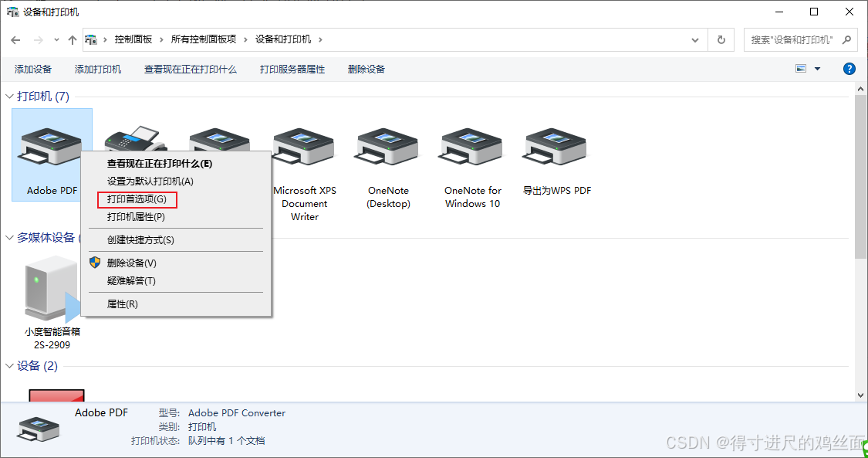Click the title bar devices and printers icon
The height and width of the screenshot is (458, 868).
12,12
